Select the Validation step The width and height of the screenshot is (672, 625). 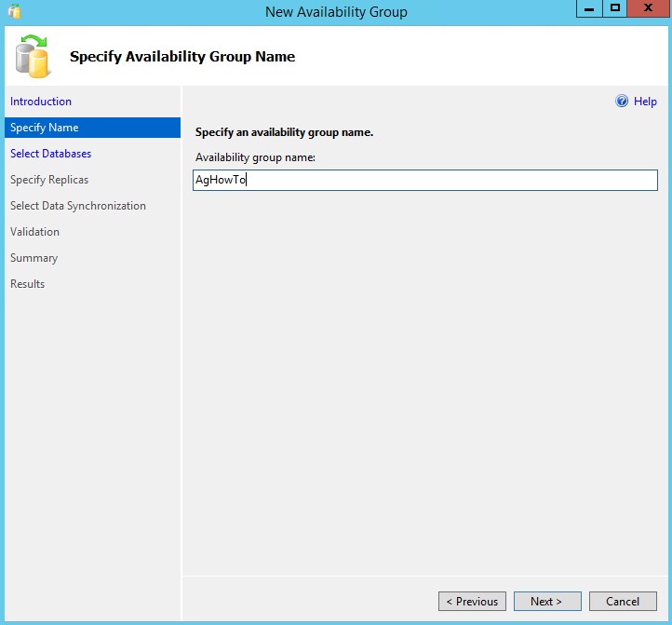point(34,232)
